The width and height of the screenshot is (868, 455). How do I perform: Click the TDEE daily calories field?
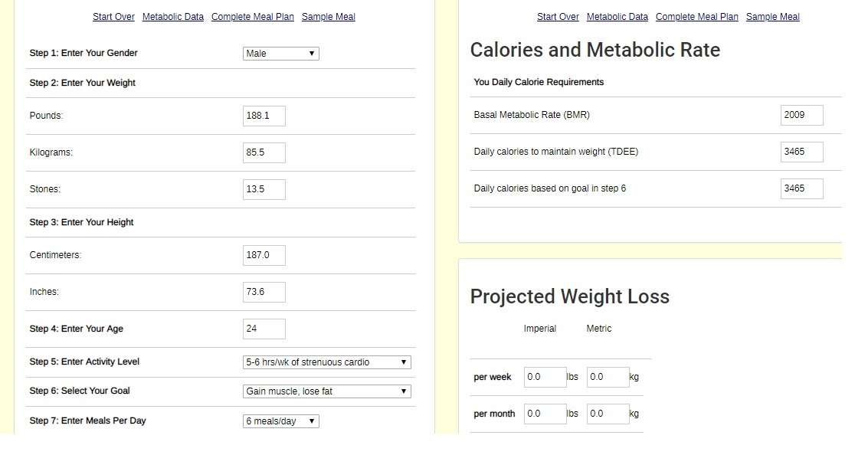tap(801, 152)
